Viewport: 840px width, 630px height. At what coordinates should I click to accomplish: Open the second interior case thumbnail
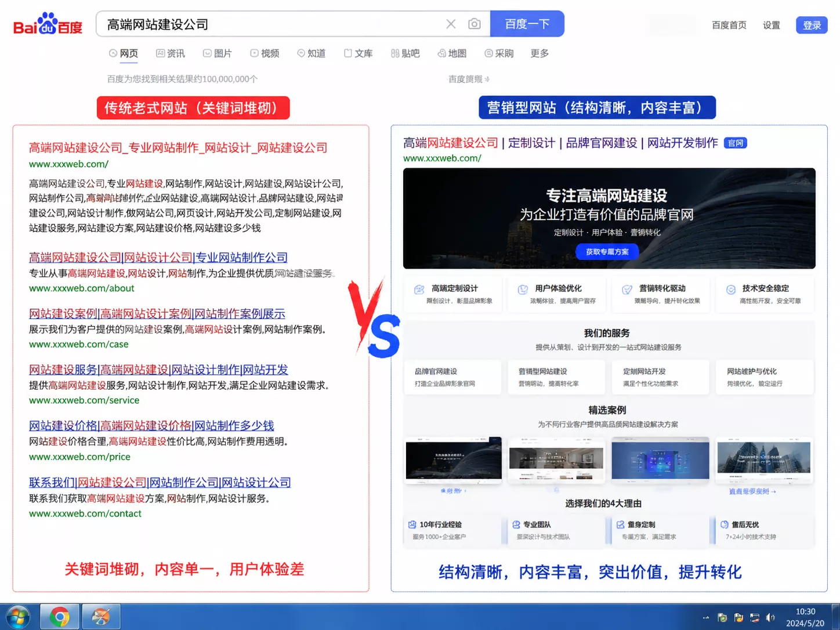coord(557,461)
